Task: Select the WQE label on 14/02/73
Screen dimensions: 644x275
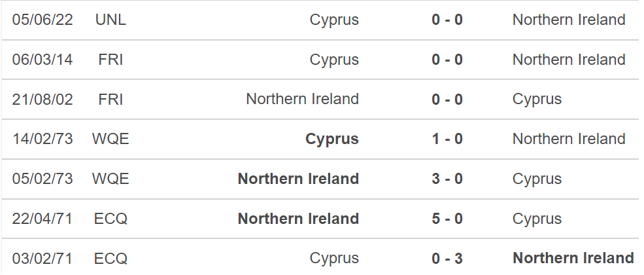Action: 110,139
